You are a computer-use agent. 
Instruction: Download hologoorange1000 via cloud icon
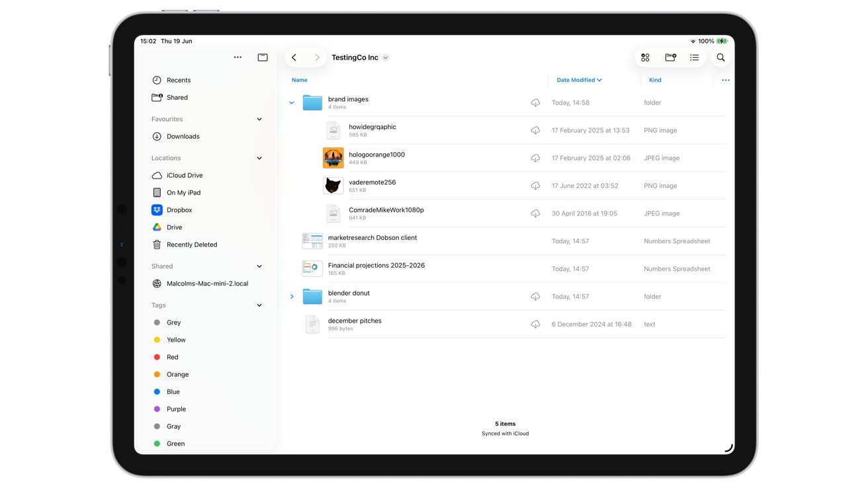535,158
